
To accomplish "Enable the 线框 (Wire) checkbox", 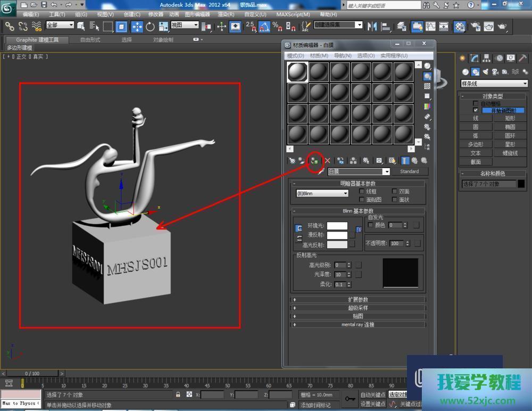I will (362, 191).
